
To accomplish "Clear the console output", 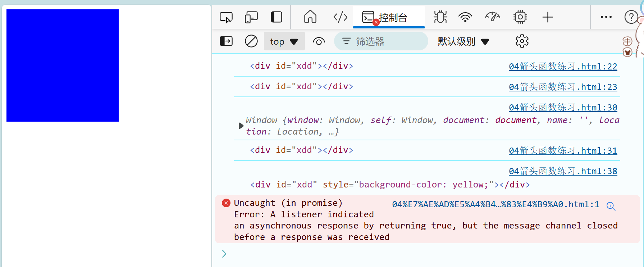I will point(251,41).
